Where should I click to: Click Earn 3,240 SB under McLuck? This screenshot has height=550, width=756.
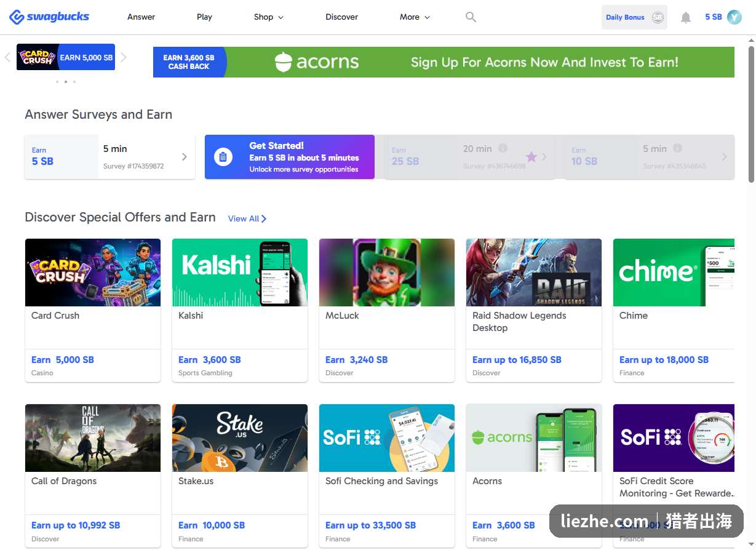tap(357, 360)
